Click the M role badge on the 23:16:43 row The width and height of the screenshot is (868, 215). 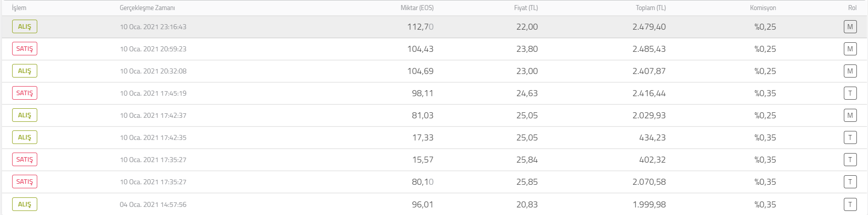tap(850, 27)
